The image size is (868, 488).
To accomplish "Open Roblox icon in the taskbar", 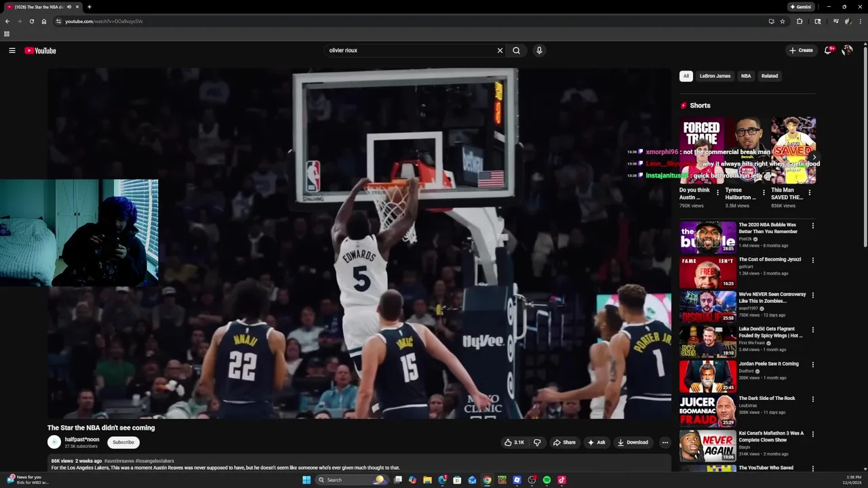I will pos(517,480).
